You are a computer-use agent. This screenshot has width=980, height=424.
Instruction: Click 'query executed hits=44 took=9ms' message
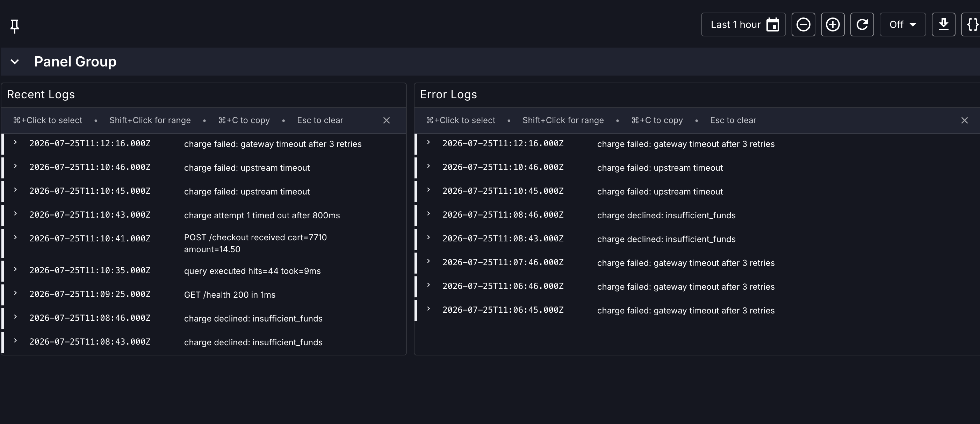point(252,271)
